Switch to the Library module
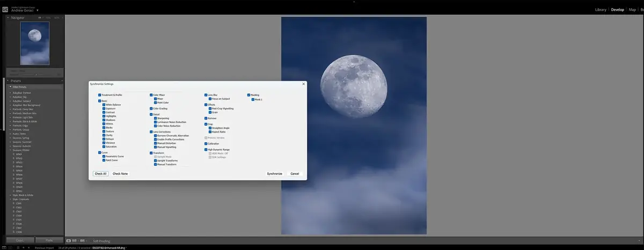This screenshot has width=644, height=250. pos(601,10)
